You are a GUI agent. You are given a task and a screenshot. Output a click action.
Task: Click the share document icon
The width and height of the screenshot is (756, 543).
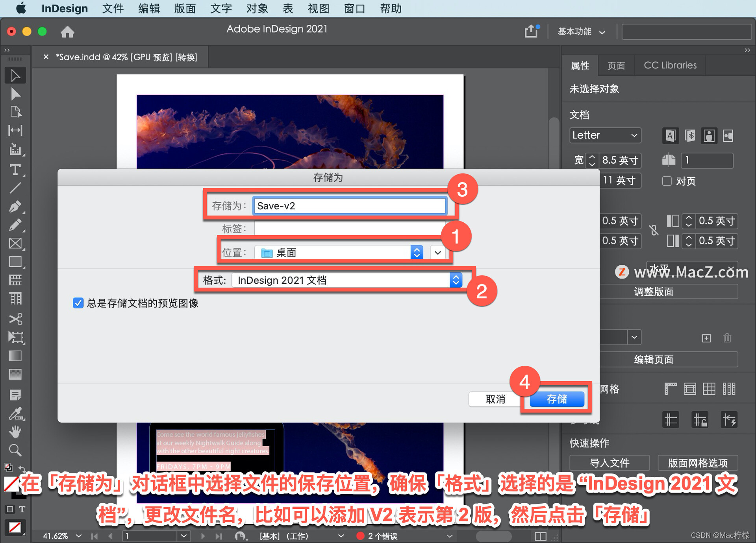(531, 31)
